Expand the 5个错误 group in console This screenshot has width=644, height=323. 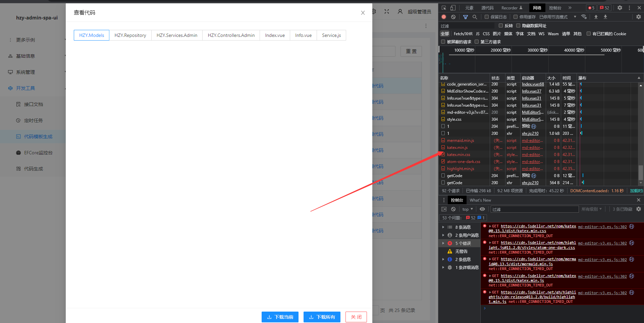(x=443, y=243)
